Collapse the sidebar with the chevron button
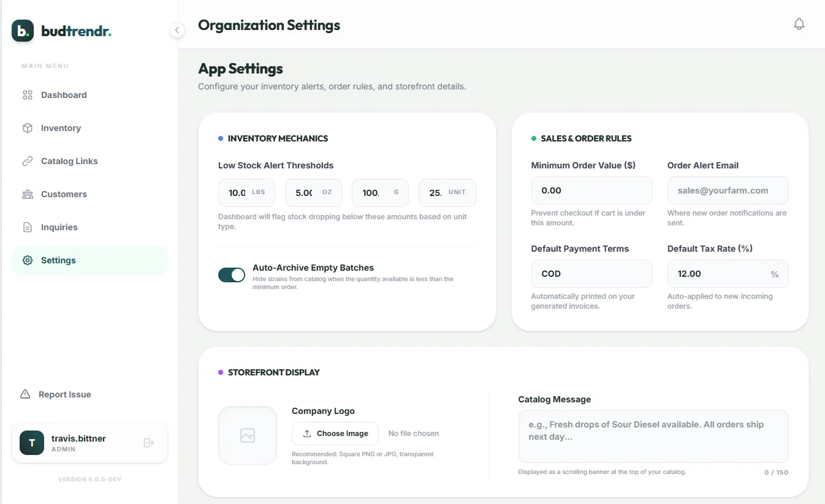The image size is (825, 504). point(177,30)
